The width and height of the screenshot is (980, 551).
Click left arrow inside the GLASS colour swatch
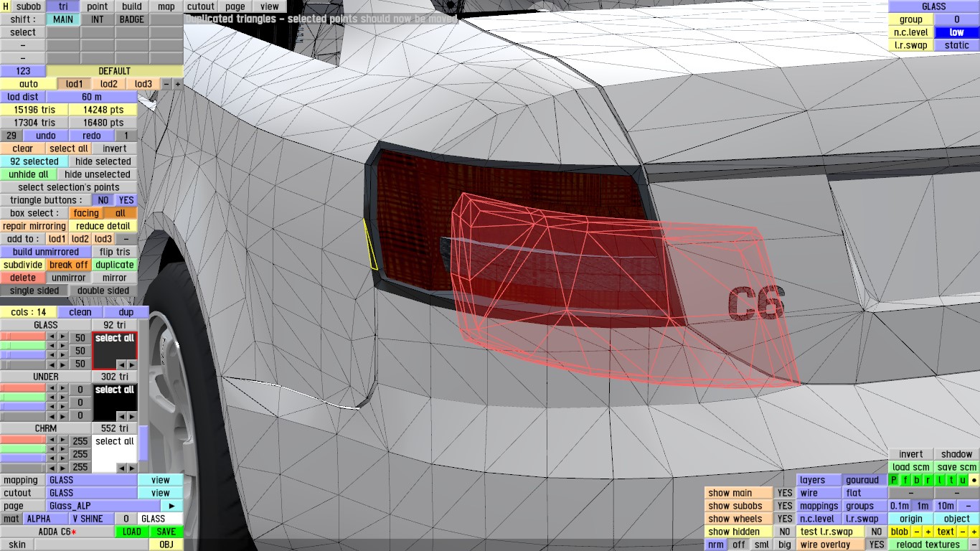121,365
